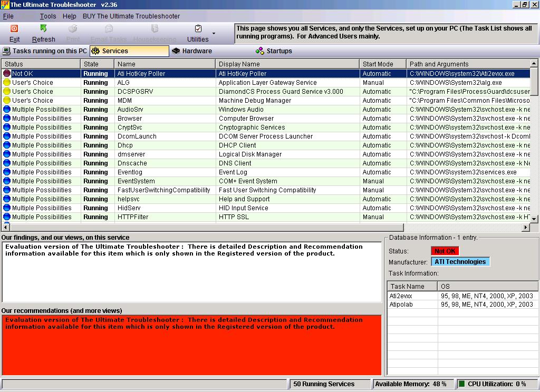Click the Hardware chip icon
Viewport: 540px width, 392px height.
[x=176, y=51]
